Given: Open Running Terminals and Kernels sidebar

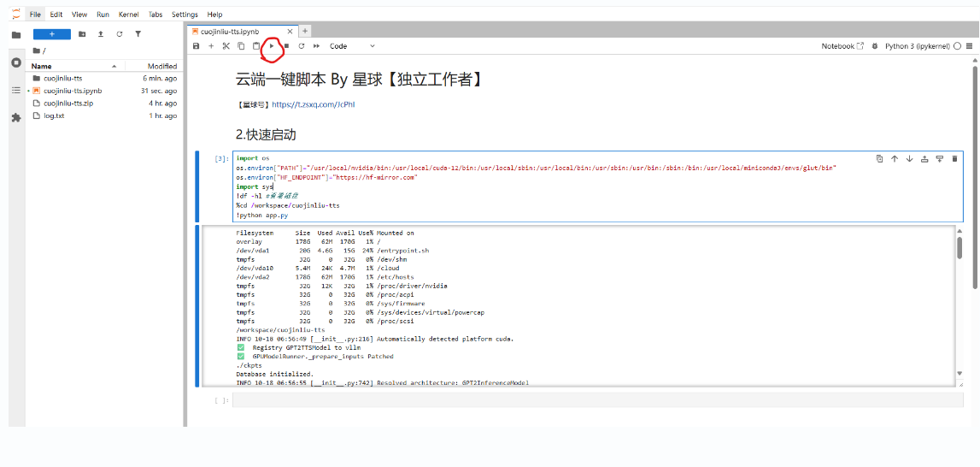Looking at the screenshot, I should point(15,62).
